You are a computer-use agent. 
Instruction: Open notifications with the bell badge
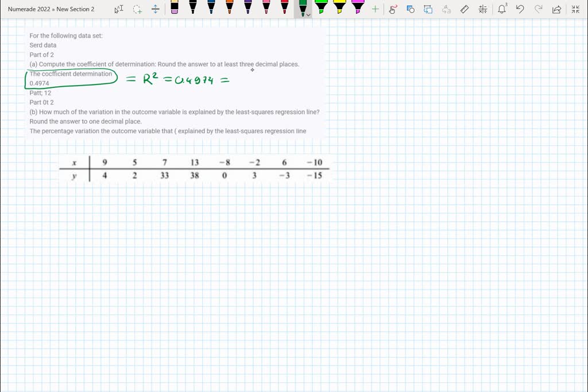[x=502, y=9]
